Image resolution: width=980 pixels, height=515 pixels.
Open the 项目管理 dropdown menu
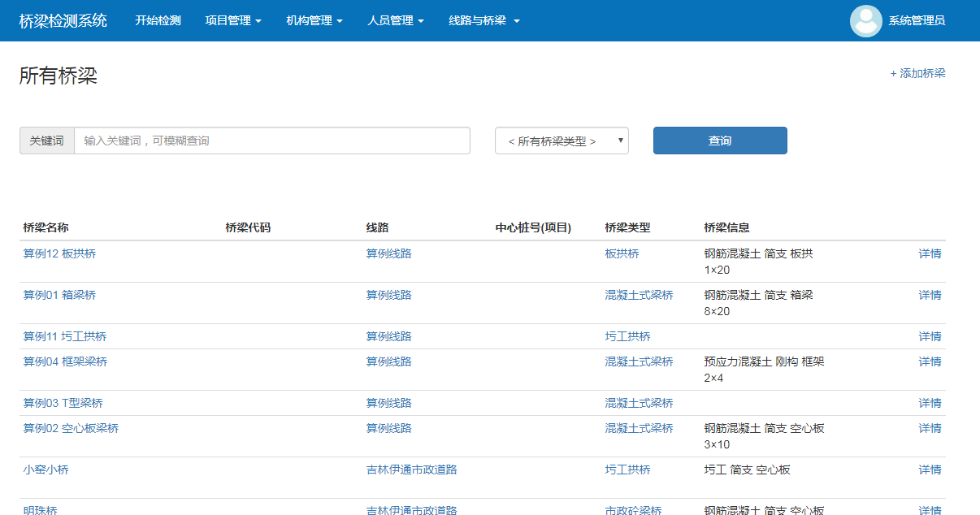(x=233, y=21)
